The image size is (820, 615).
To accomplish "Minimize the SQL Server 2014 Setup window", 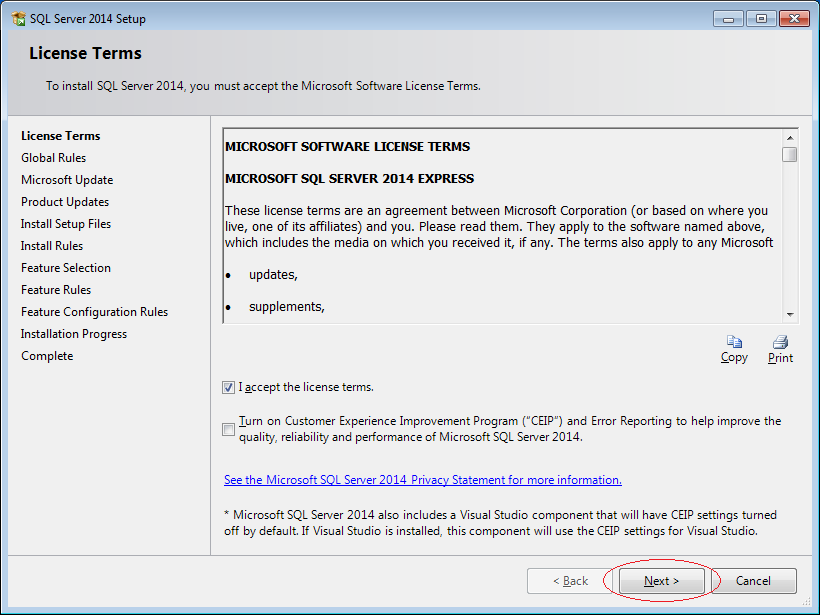I will pyautogui.click(x=728, y=19).
